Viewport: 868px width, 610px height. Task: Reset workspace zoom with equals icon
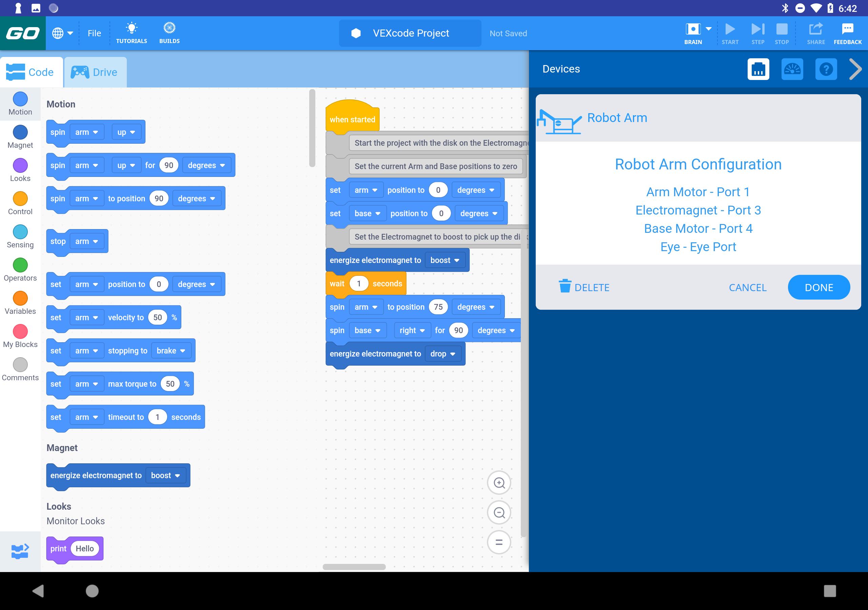click(x=499, y=542)
